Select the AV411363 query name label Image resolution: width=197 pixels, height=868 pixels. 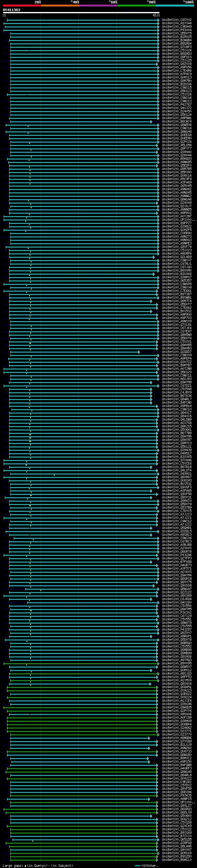11,10
